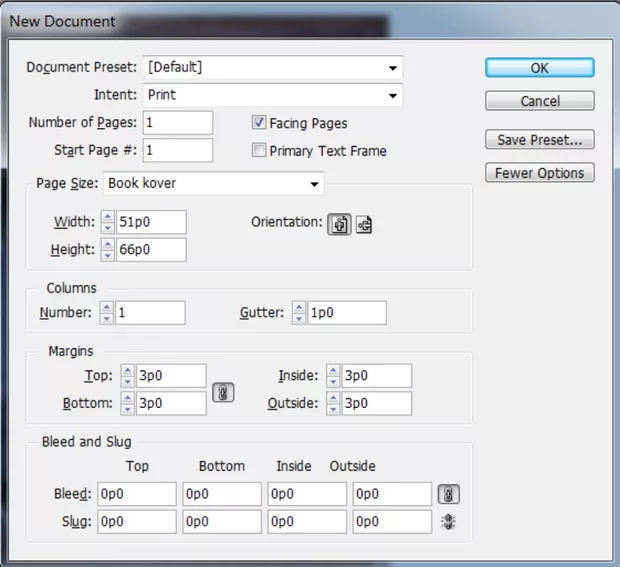The width and height of the screenshot is (620, 567).
Task: Decrease Gutter with down stepper arrow
Action: [x=299, y=319]
